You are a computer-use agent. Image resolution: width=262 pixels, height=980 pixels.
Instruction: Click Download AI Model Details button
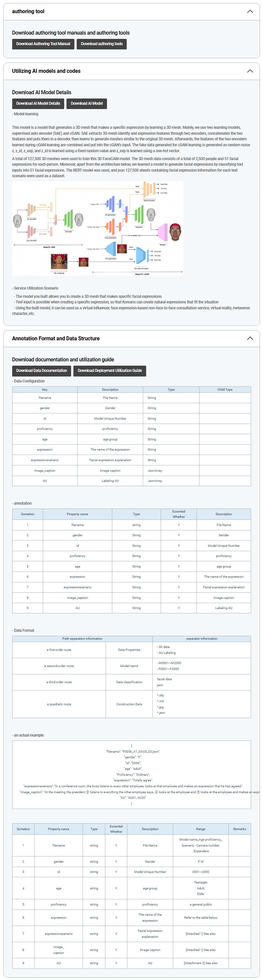[38, 103]
